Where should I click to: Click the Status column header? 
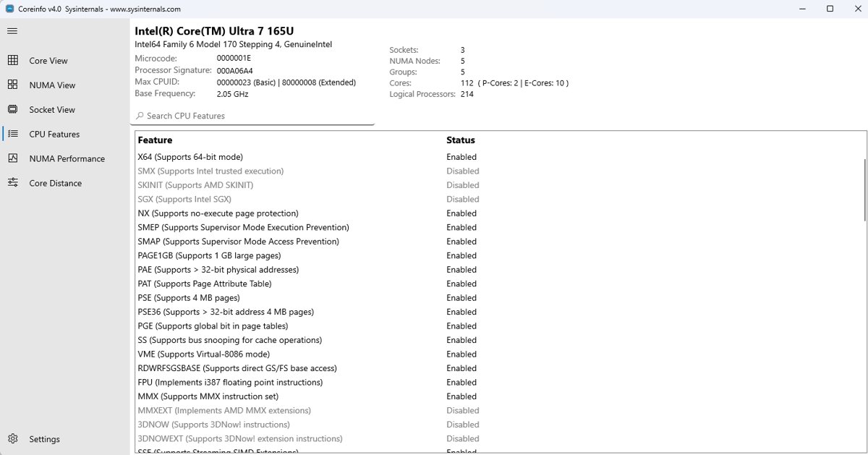pyautogui.click(x=461, y=140)
